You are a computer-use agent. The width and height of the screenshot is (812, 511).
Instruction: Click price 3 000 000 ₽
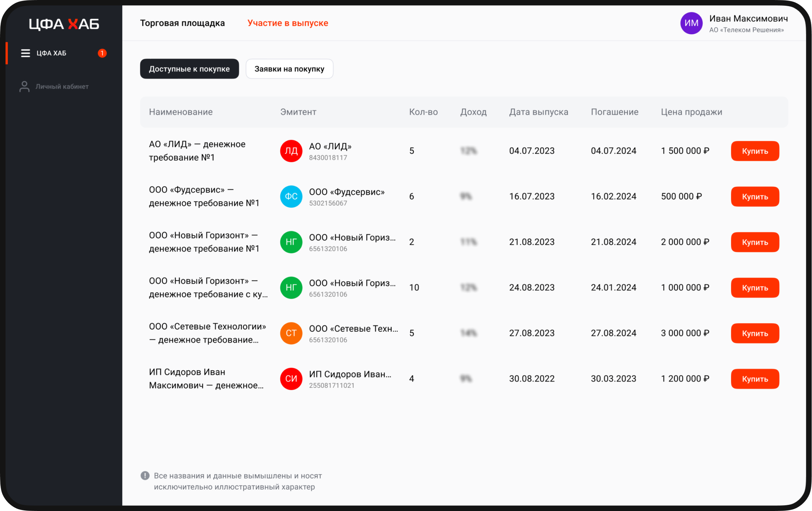point(685,333)
